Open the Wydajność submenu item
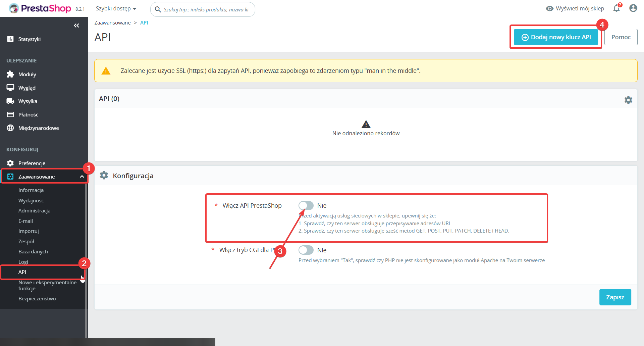644x346 pixels. [31, 200]
